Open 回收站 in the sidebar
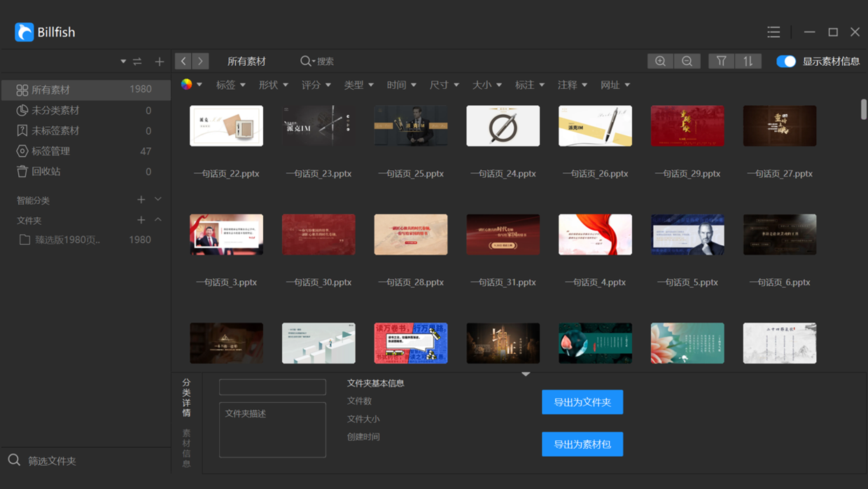Screen dimensions: 868x489 tap(46, 171)
